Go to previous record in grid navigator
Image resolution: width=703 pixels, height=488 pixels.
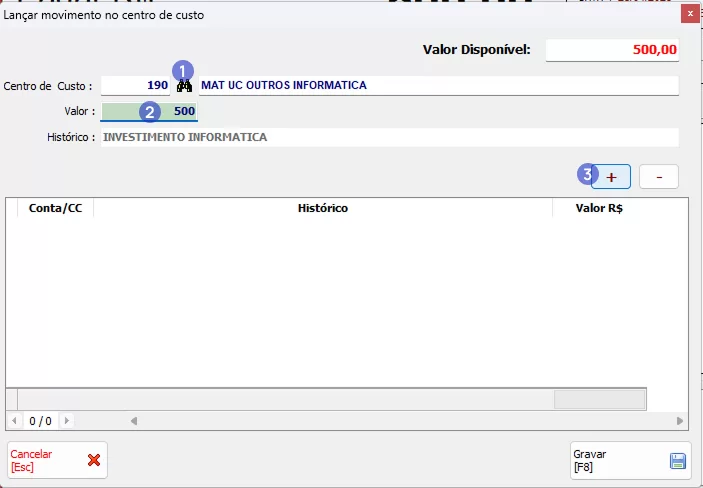14,421
